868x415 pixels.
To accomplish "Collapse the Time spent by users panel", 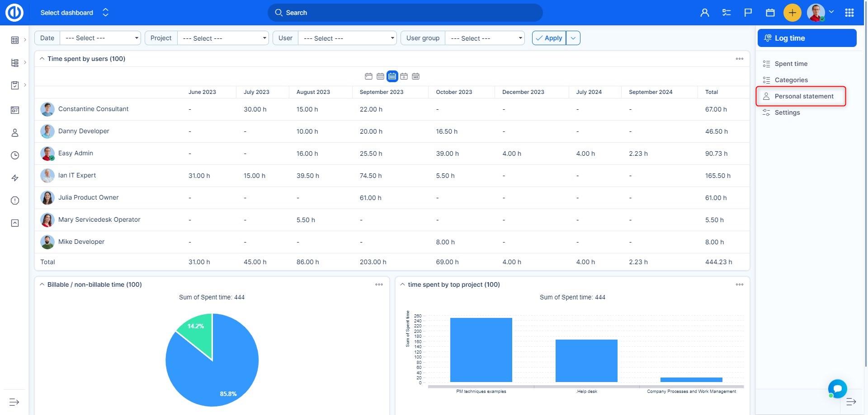I will (42, 59).
